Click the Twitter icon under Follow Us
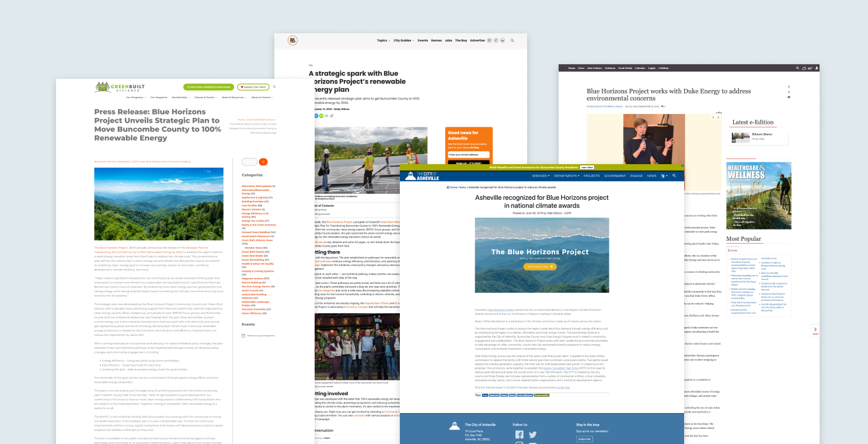The height and width of the screenshot is (444, 868). point(532,435)
